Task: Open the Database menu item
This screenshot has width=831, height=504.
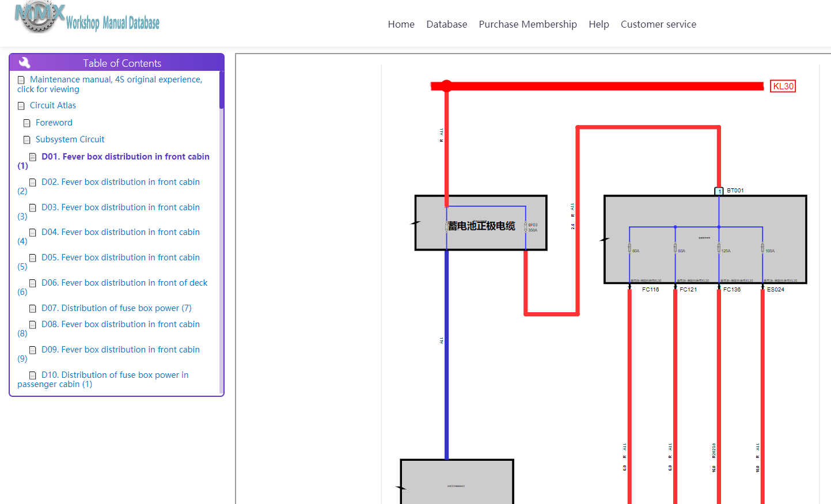Action: click(x=447, y=24)
